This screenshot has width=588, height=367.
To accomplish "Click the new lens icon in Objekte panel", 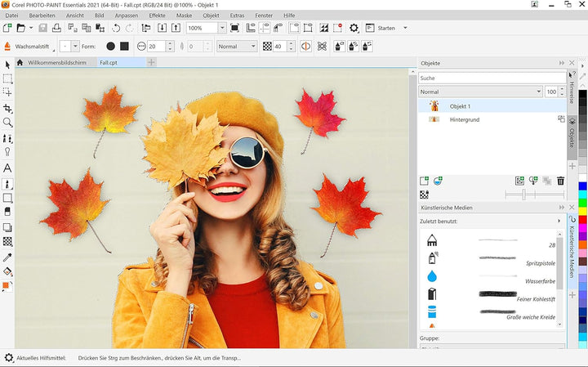I will pyautogui.click(x=438, y=181).
